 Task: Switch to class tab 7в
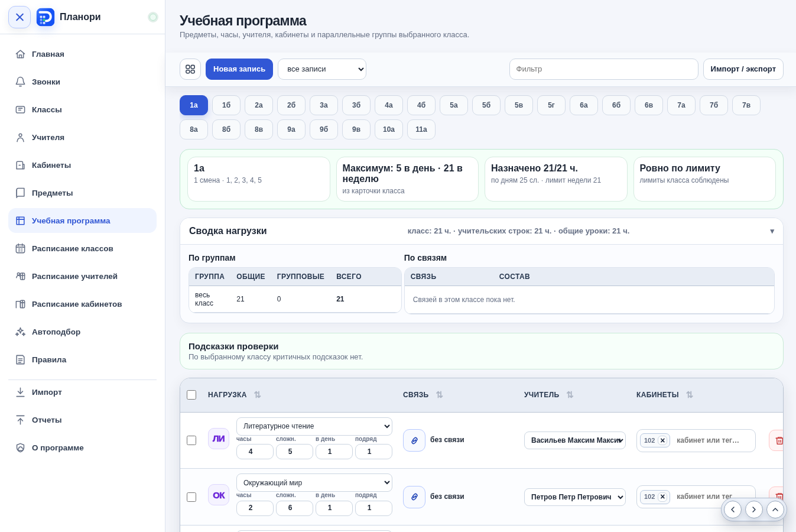pyautogui.click(x=746, y=105)
